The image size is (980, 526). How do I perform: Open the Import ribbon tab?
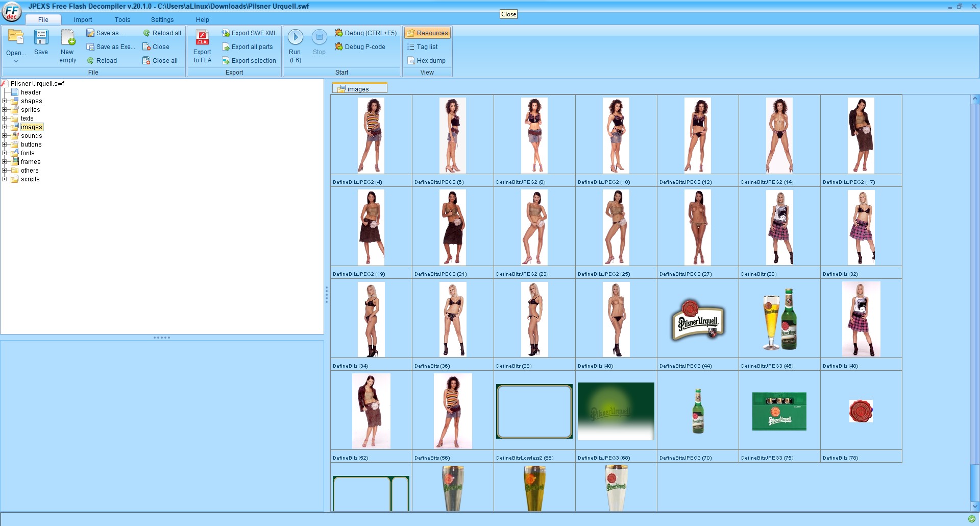pos(83,20)
